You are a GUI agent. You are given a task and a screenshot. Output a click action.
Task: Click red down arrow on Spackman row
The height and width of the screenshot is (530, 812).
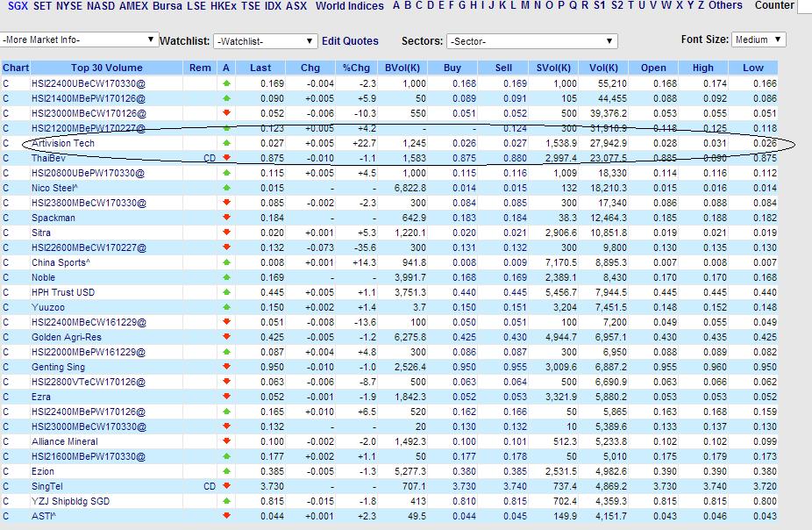[226, 218]
